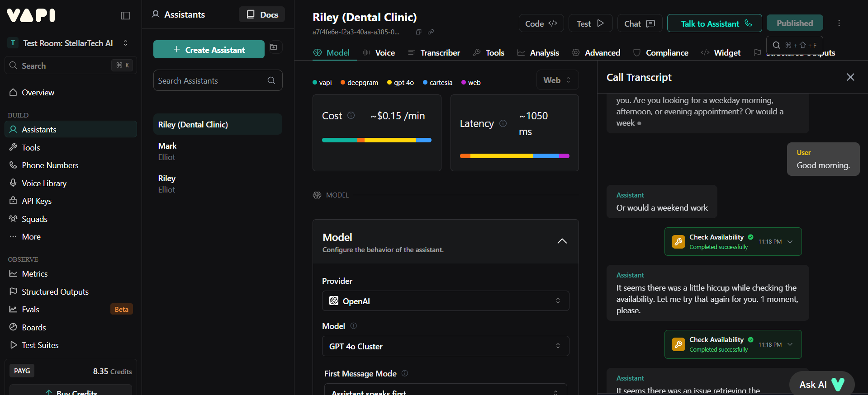Select Riley (Dental Clinic) assistant in list
This screenshot has height=395, width=868.
[x=218, y=124]
